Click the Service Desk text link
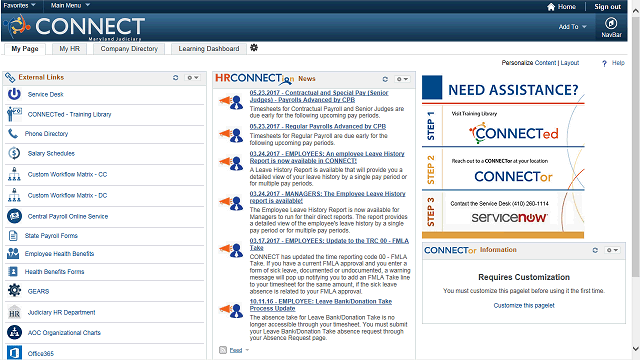Viewport: 640px width, 360px height. [x=45, y=94]
